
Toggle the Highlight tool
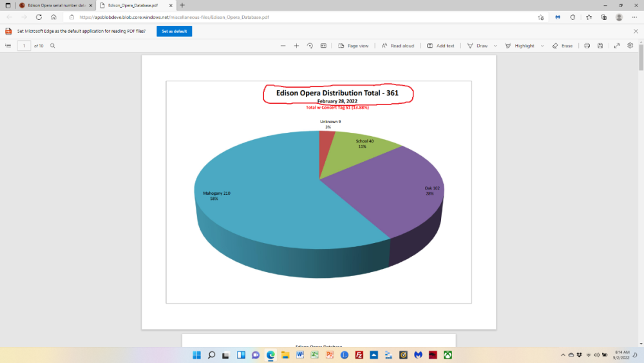pos(520,46)
